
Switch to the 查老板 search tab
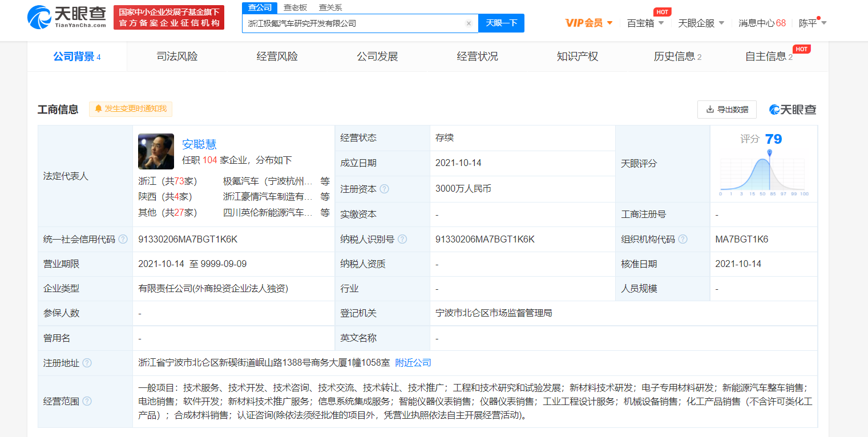pos(295,7)
